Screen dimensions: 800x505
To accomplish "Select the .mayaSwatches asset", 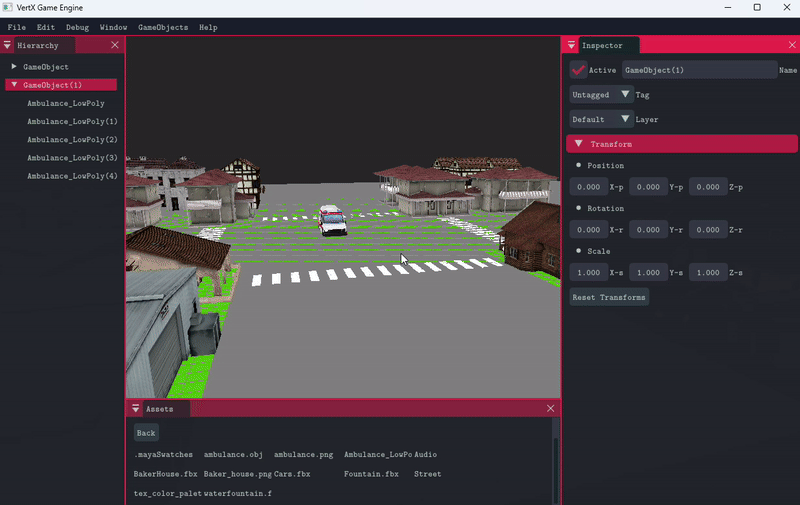I will [x=163, y=454].
